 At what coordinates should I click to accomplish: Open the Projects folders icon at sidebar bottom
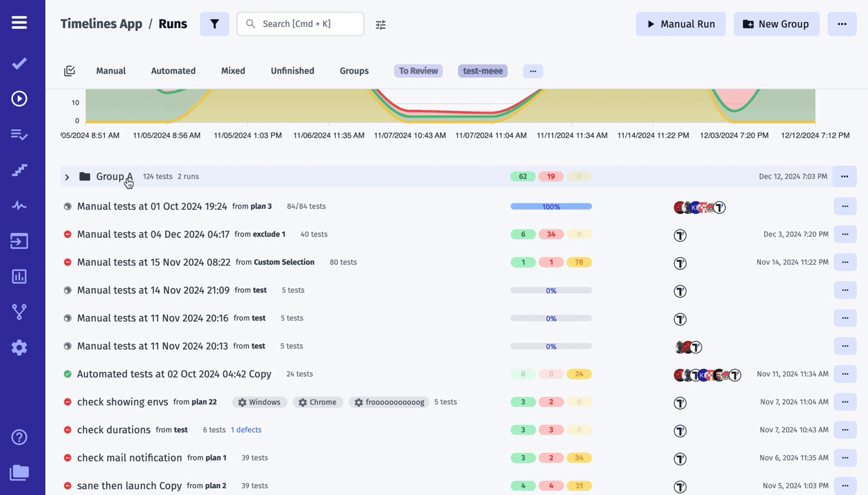pos(19,472)
